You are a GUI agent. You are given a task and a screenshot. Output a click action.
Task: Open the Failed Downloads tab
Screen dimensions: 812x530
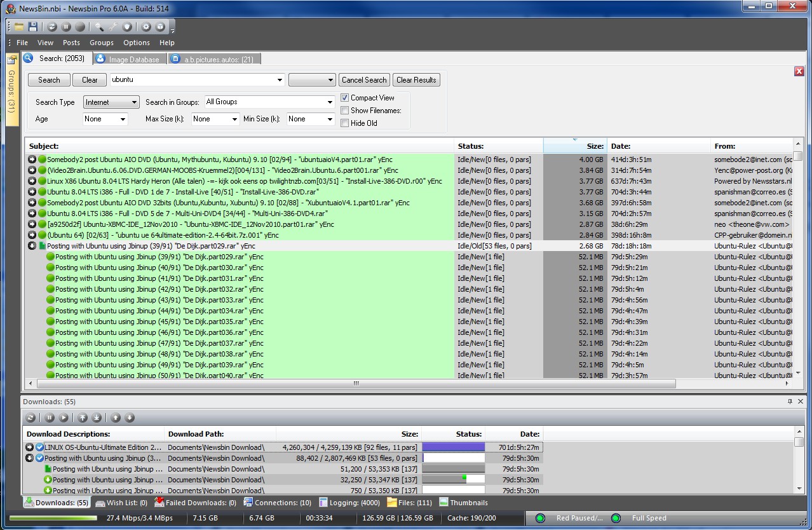196,503
